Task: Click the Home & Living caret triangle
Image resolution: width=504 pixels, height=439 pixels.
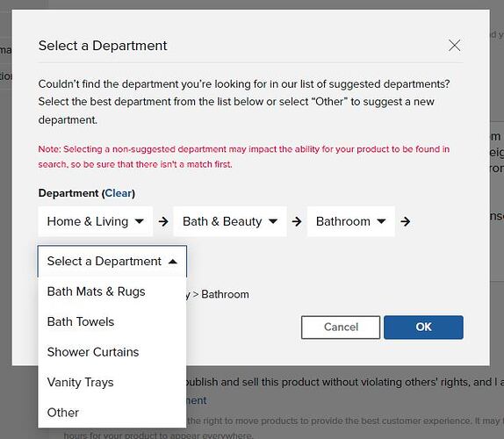Action: coord(140,221)
